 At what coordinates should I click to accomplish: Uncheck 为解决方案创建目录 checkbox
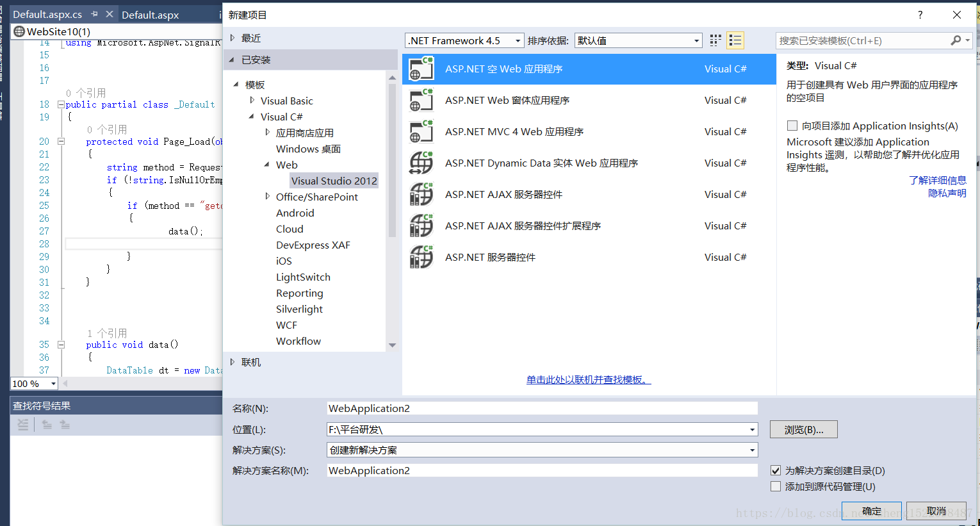tap(776, 470)
